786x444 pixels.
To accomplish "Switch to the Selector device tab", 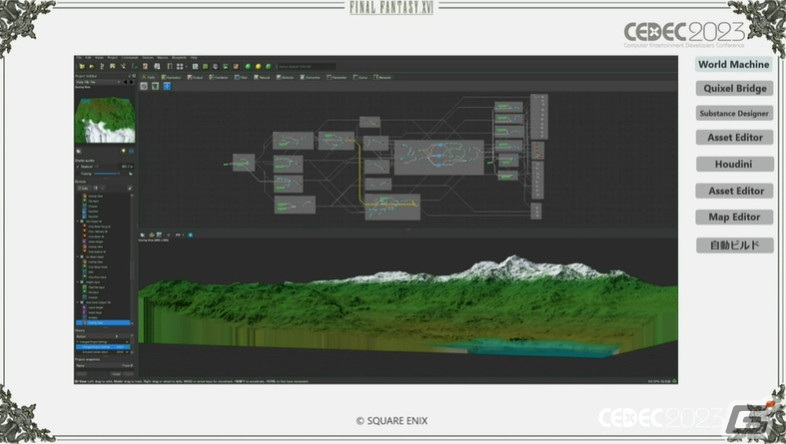I will (285, 77).
